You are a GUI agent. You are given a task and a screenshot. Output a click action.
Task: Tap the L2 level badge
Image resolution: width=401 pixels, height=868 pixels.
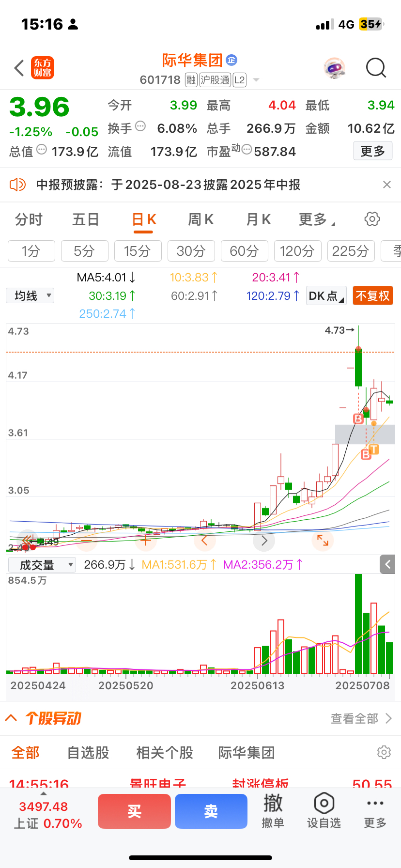240,80
